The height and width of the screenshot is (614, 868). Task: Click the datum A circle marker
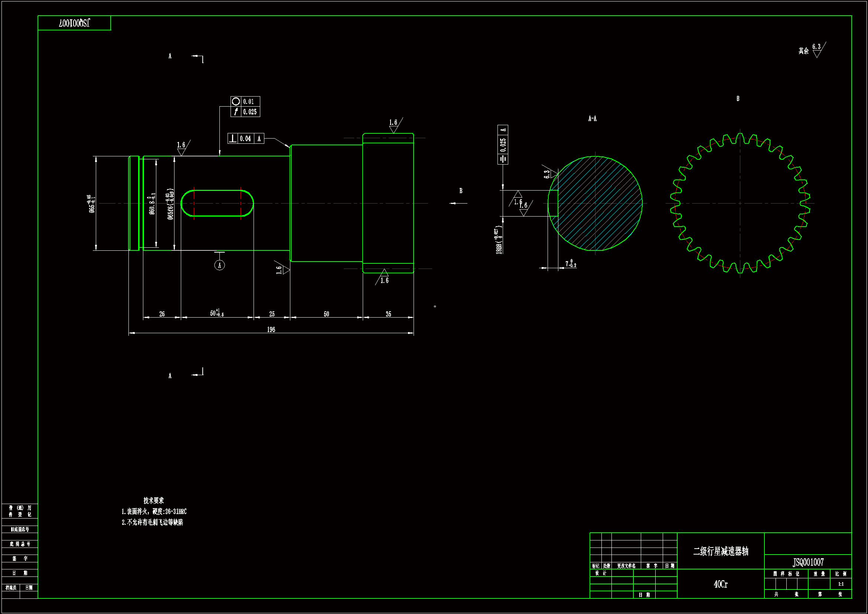point(219,265)
